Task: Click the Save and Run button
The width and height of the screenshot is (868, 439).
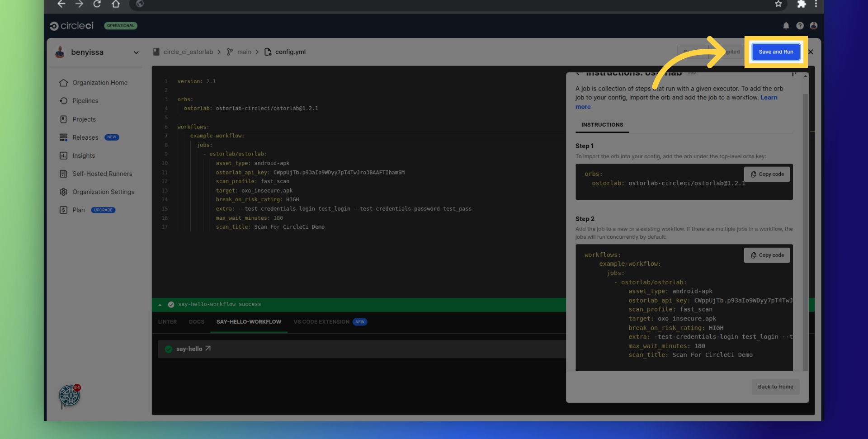Action: pos(775,52)
